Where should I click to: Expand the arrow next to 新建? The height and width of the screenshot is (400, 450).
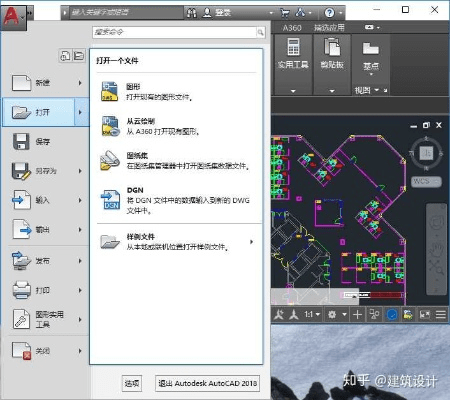(x=80, y=83)
